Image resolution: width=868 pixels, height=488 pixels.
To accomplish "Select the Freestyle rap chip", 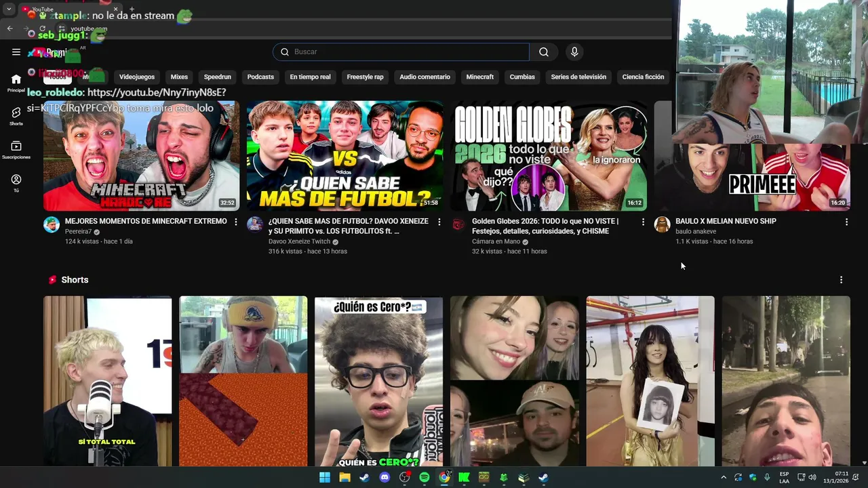I will tap(365, 77).
